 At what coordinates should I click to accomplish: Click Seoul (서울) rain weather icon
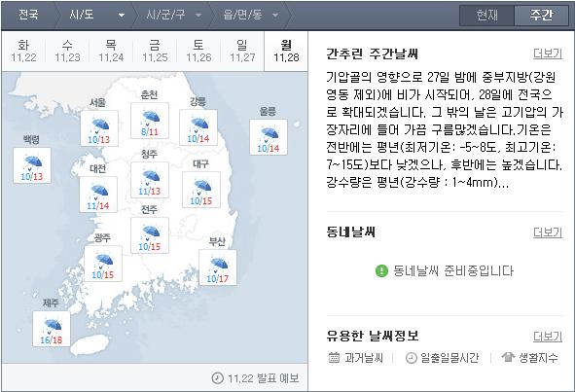(99, 125)
